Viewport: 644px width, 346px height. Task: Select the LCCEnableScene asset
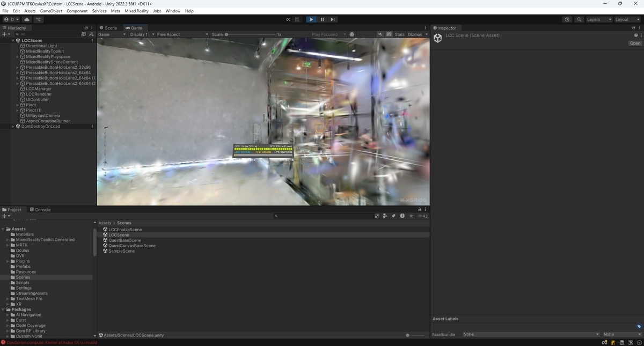125,230
